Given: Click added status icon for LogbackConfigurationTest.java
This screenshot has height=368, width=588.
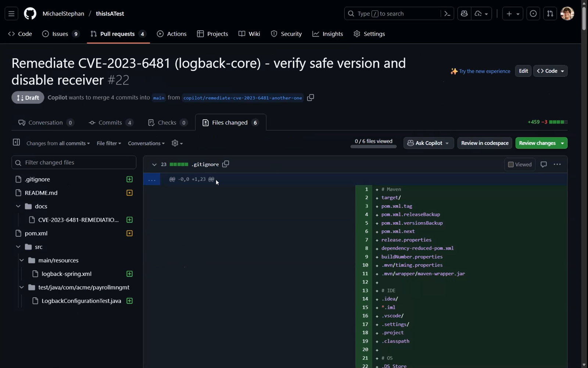Looking at the screenshot, I should [129, 301].
